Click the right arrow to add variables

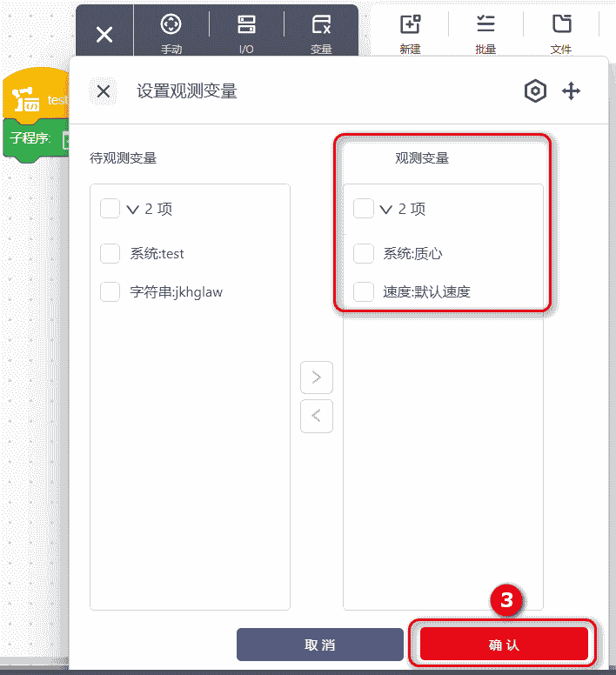coord(317,378)
